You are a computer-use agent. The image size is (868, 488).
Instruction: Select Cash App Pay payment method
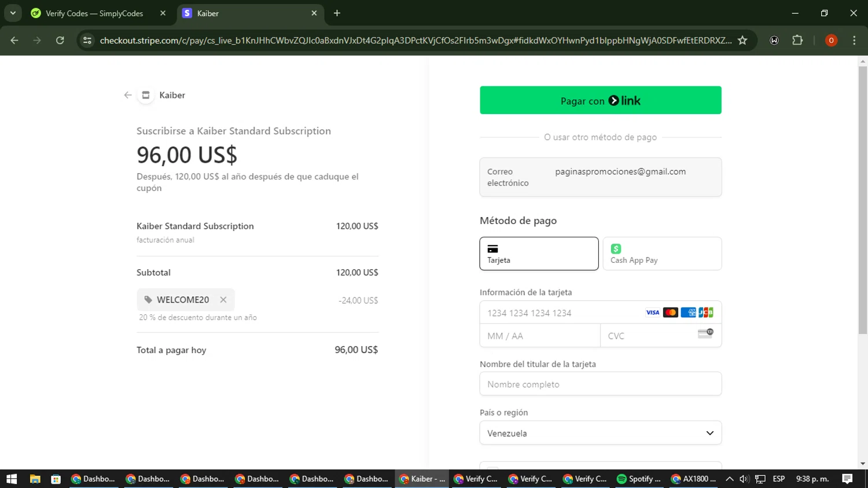pyautogui.click(x=662, y=254)
